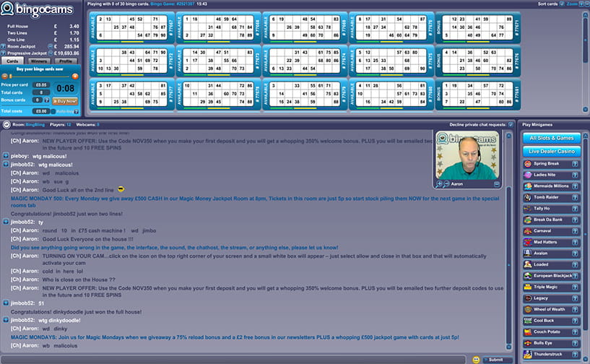
Task: Increase card quantity with plus button
Action: [x=75, y=77]
